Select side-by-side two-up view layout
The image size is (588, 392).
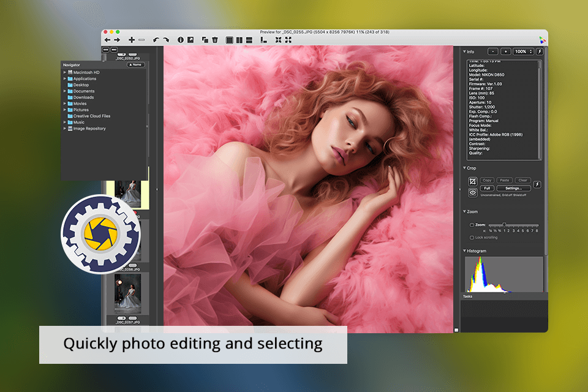[239, 40]
